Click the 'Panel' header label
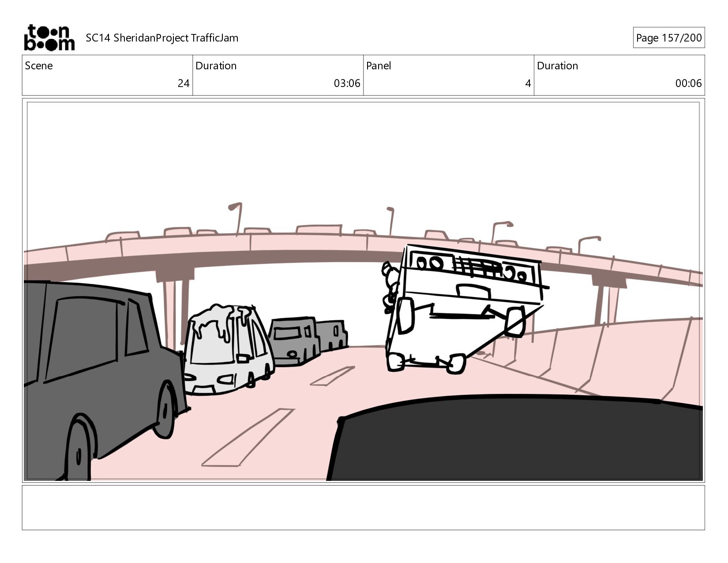The height and width of the screenshot is (563, 728). (379, 66)
